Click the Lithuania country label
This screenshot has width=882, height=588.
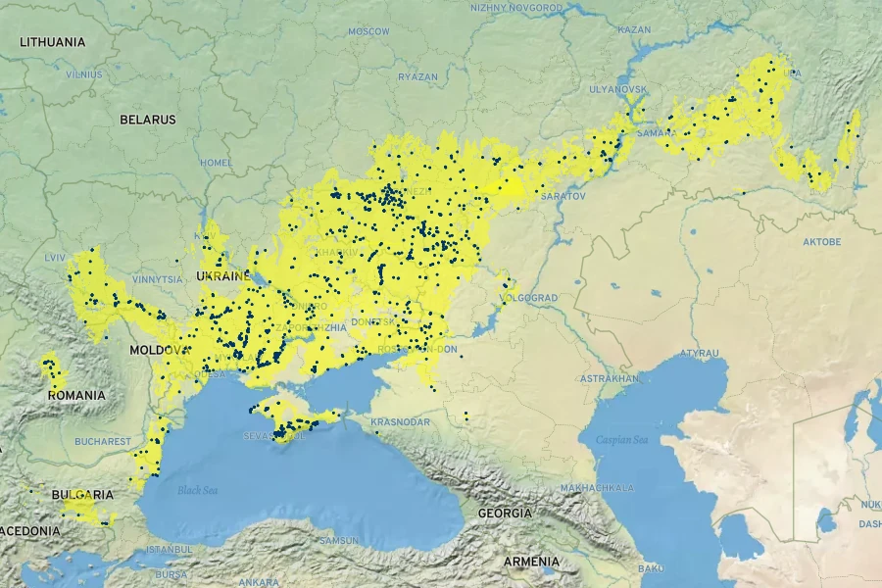pyautogui.click(x=53, y=42)
